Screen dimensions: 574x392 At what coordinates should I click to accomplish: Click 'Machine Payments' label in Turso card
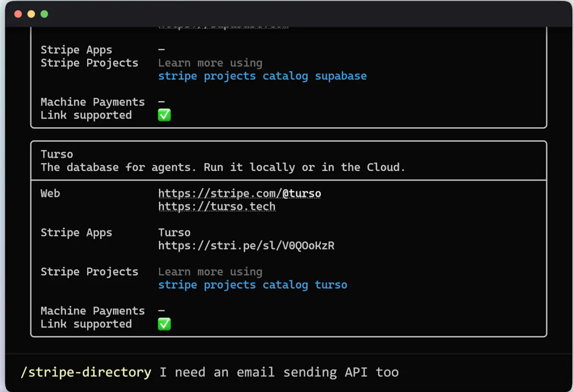click(93, 311)
